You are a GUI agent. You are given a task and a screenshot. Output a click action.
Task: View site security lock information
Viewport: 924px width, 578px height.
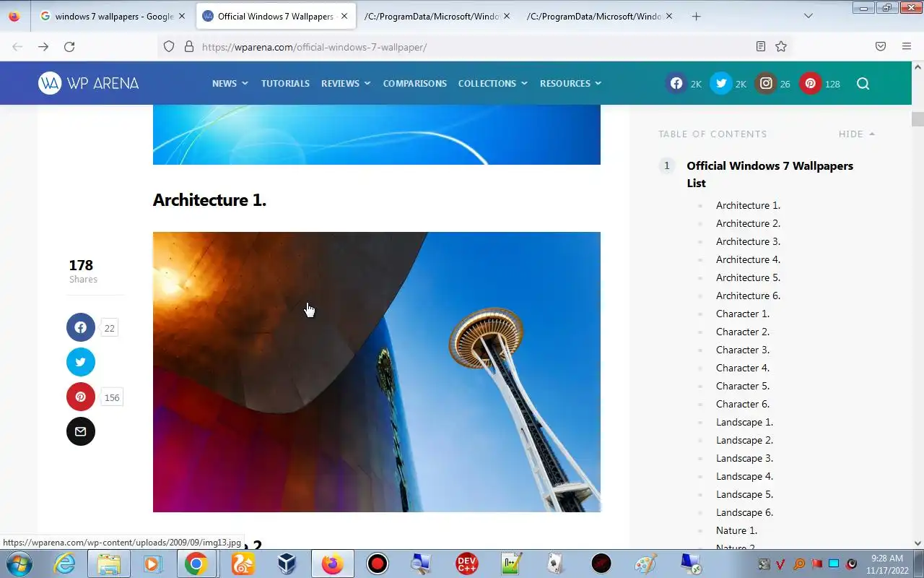coord(189,46)
